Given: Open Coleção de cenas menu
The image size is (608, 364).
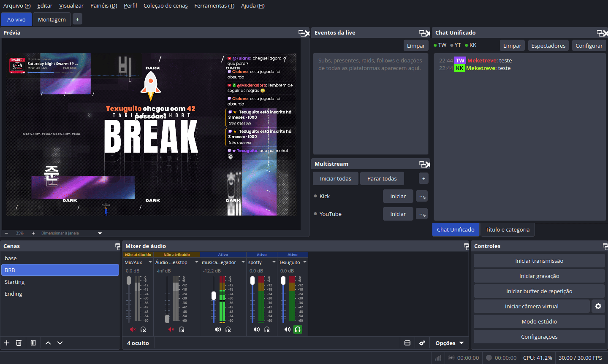Looking at the screenshot, I should pos(166,5).
